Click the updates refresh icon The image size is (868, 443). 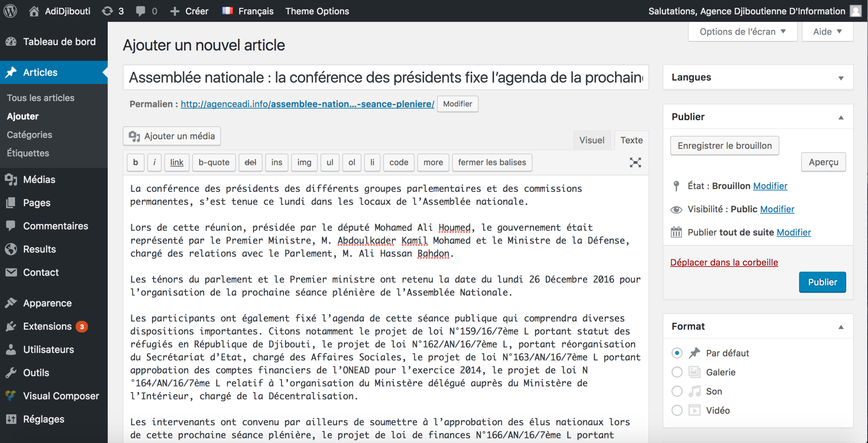point(107,11)
